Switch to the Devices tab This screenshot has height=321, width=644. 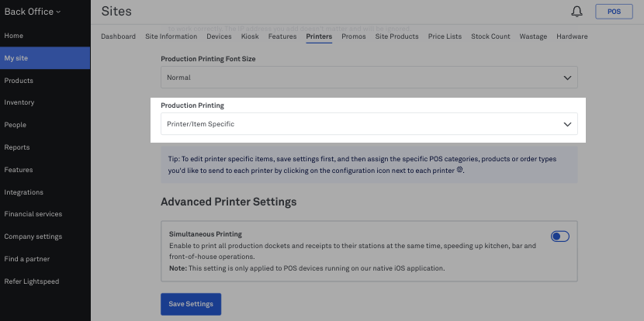(x=219, y=36)
